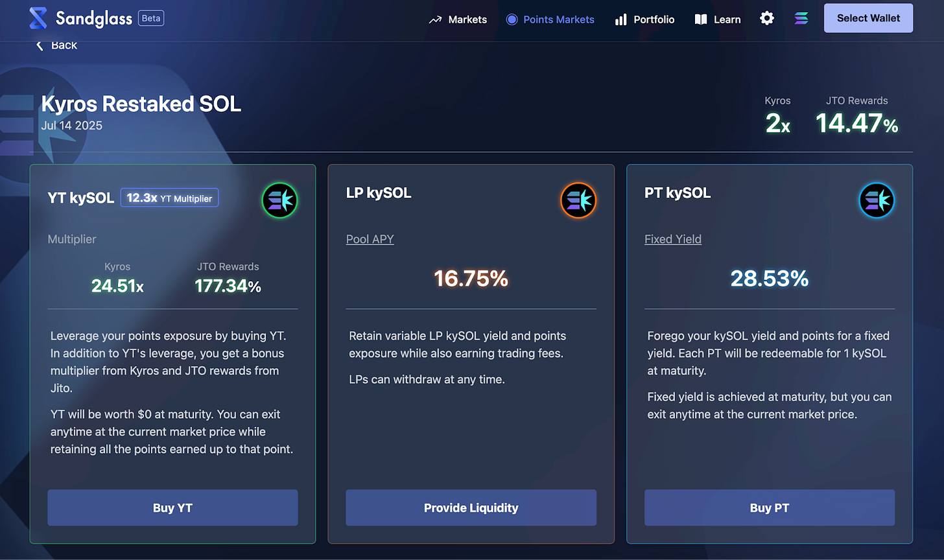Click the PT kySOL card title
Screen dimensions: 944x560
coord(678,192)
